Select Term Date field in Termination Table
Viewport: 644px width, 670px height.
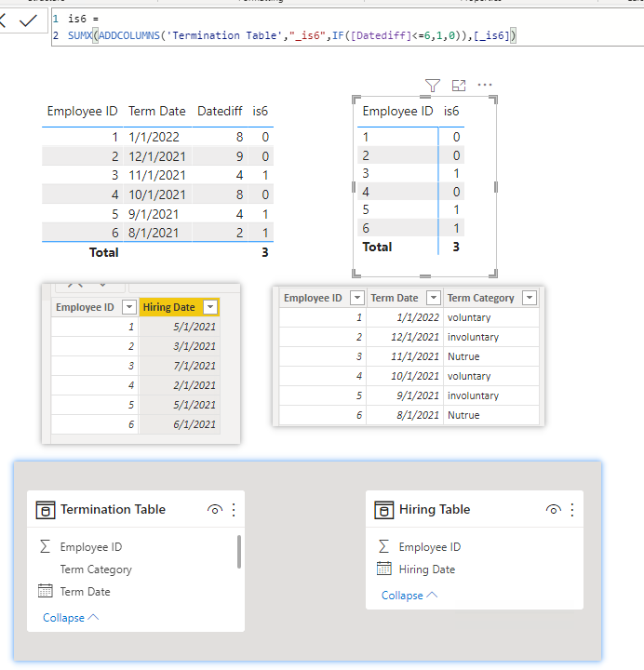(85, 592)
